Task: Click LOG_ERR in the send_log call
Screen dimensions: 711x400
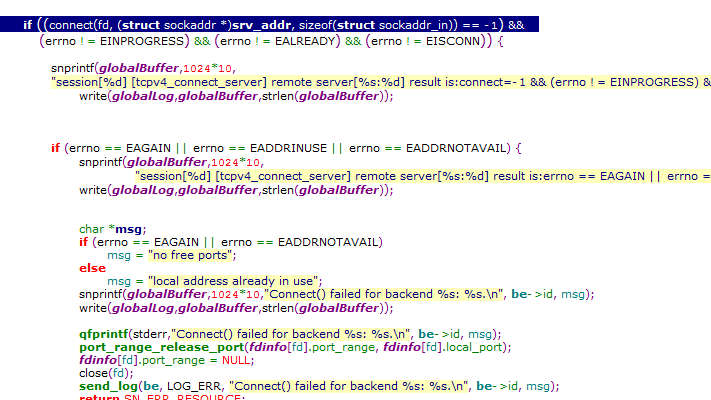Action: 194,386
